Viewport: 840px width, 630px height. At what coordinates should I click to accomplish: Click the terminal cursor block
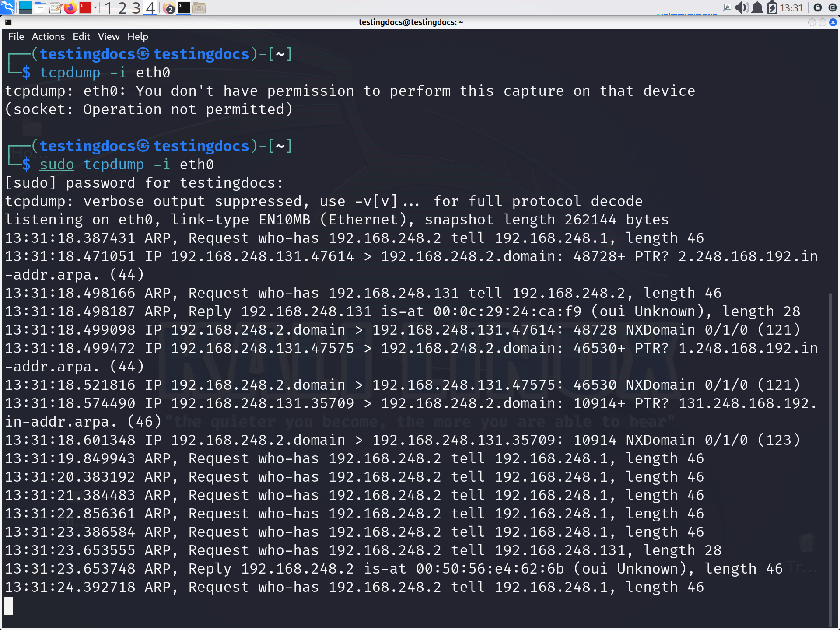(x=9, y=605)
